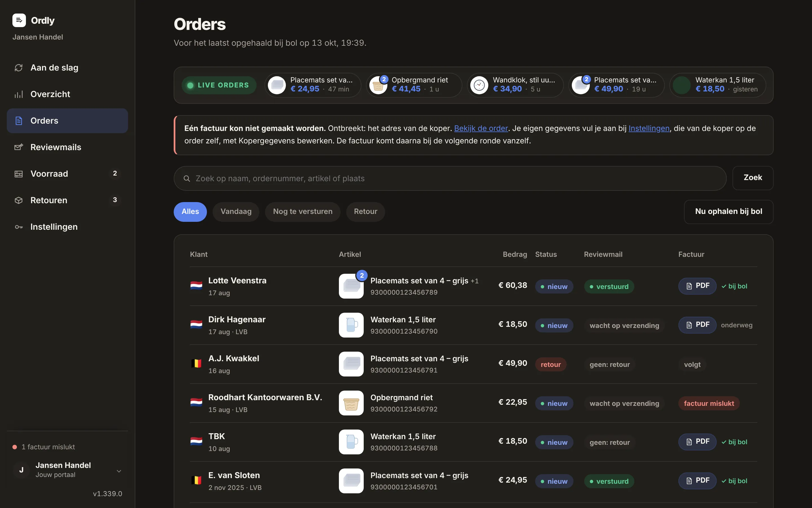The height and width of the screenshot is (508, 812).
Task: Open the Voorraad menu item
Action: (67, 174)
